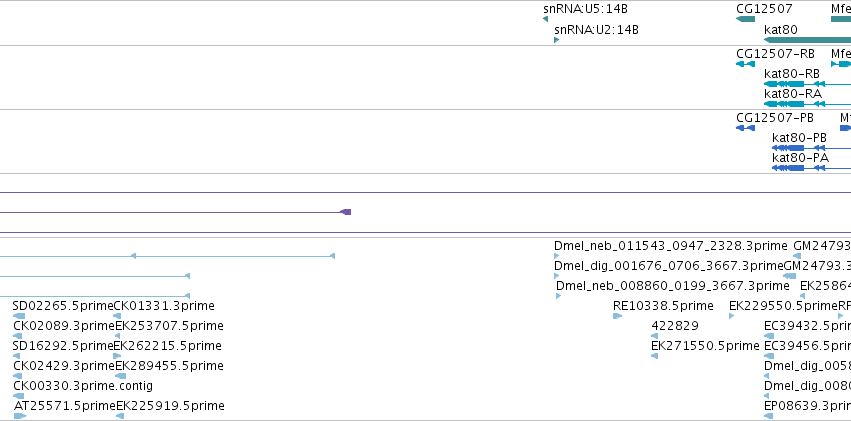851x421 pixels.
Task: Select the snRNA:U5:14B arrow glyph
Action: 545,20
